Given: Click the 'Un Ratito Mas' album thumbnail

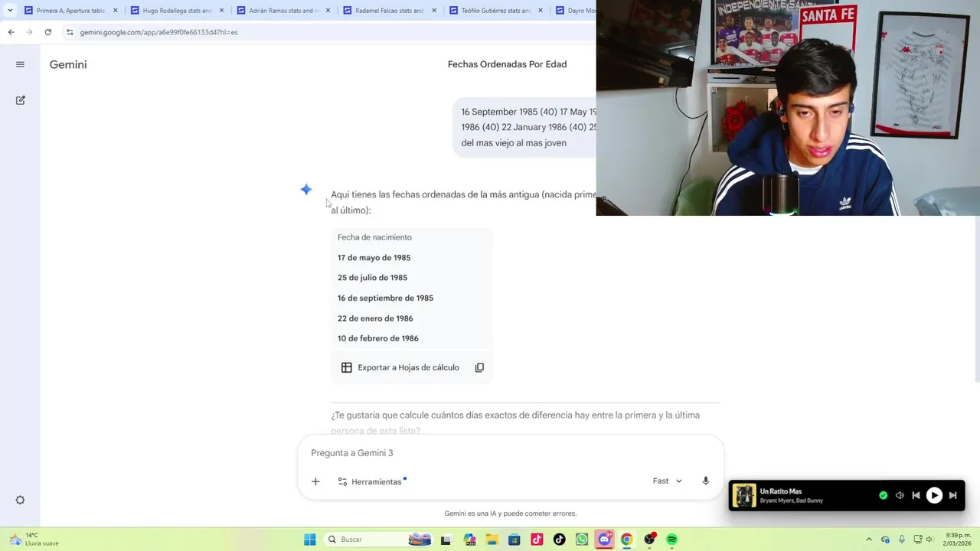Looking at the screenshot, I should (x=744, y=496).
